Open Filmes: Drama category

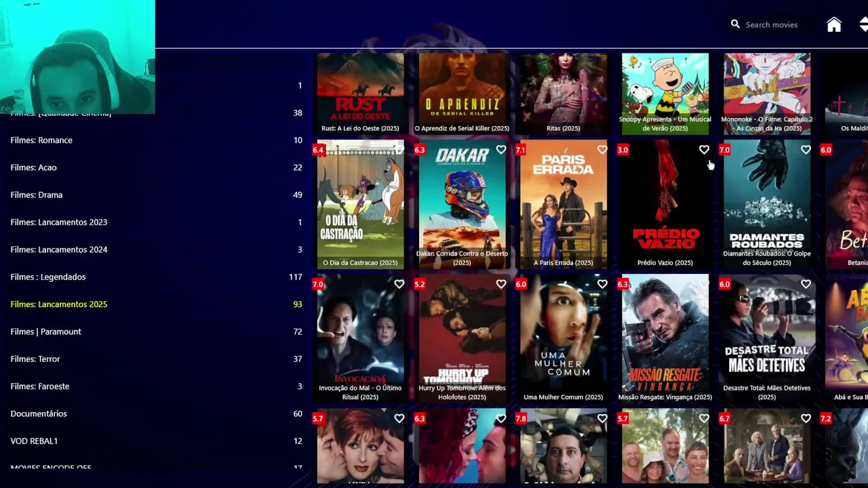click(x=156, y=195)
